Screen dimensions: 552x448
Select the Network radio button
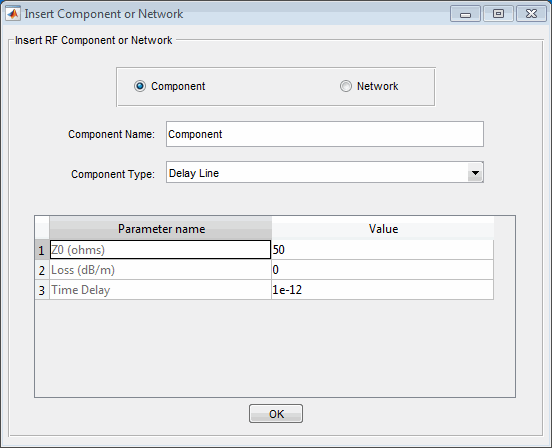pos(346,86)
